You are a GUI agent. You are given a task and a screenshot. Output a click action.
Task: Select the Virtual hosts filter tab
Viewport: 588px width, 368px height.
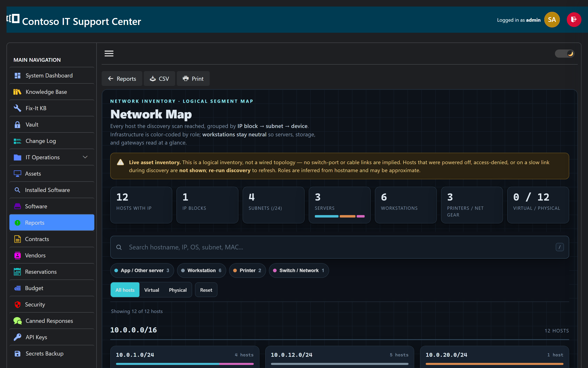tap(152, 290)
